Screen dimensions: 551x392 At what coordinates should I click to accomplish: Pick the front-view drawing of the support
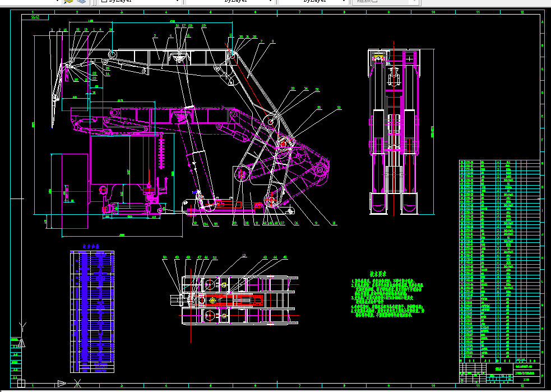tap(394, 131)
